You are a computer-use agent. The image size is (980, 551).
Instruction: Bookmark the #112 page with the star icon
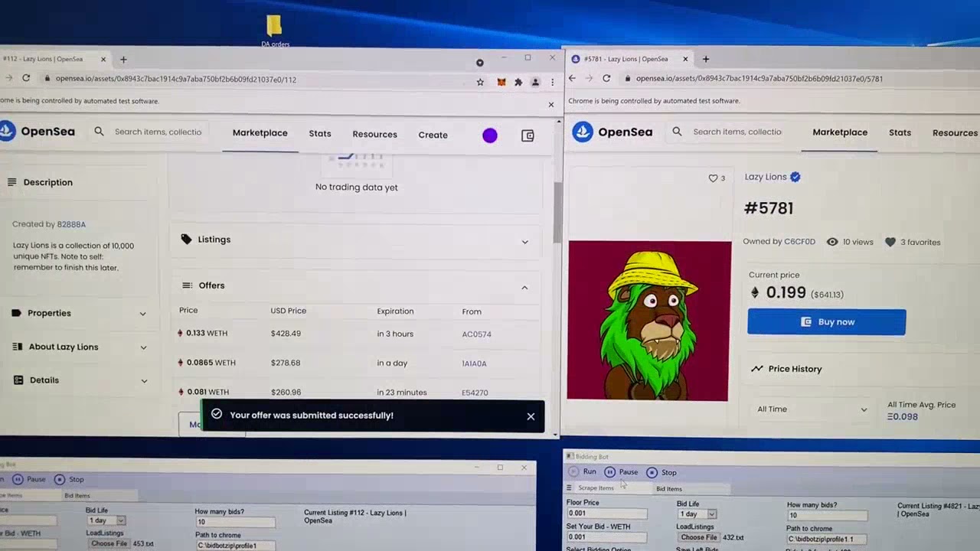(x=480, y=82)
